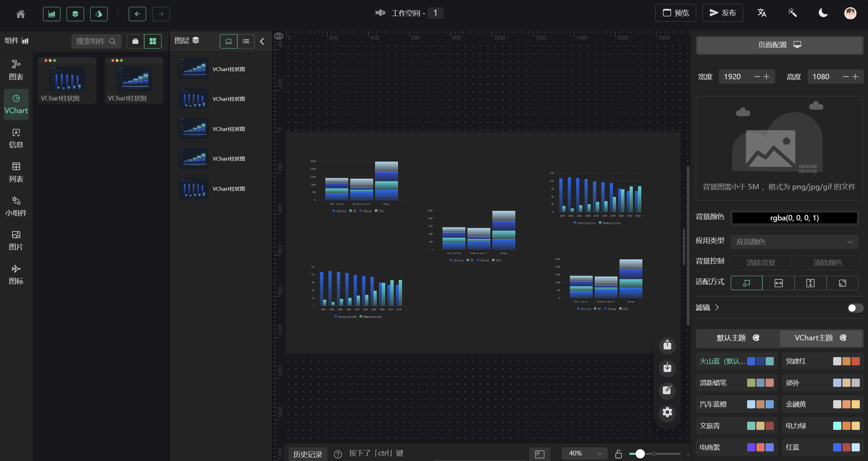Open the theme color magic wand
868x461 pixels.
point(792,13)
